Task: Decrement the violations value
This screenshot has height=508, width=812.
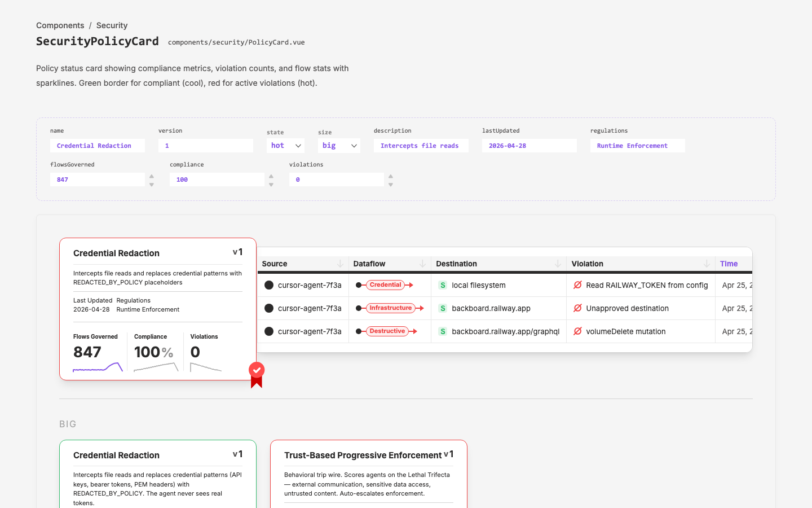Action: tap(391, 185)
